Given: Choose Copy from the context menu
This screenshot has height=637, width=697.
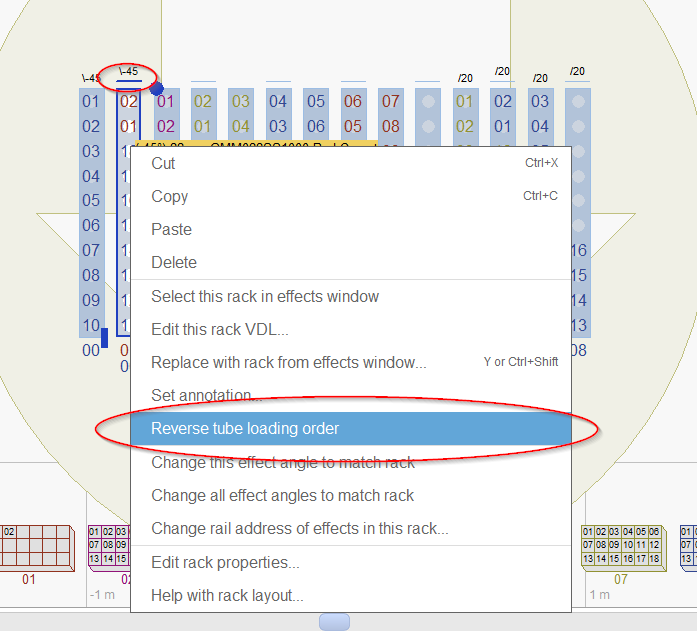Looking at the screenshot, I should (x=169, y=197).
